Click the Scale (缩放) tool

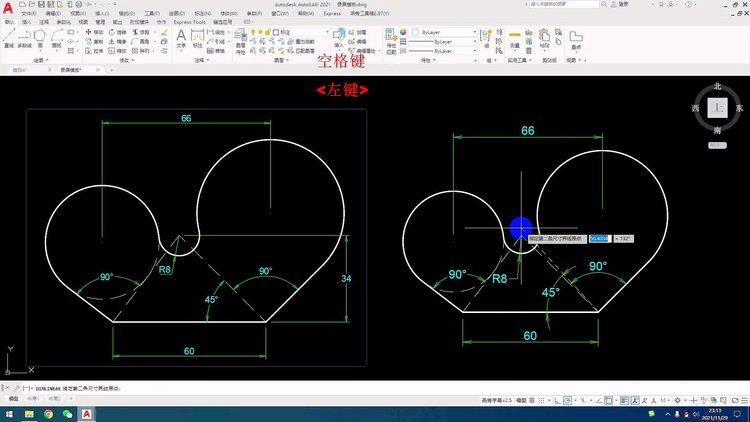[x=118, y=51]
